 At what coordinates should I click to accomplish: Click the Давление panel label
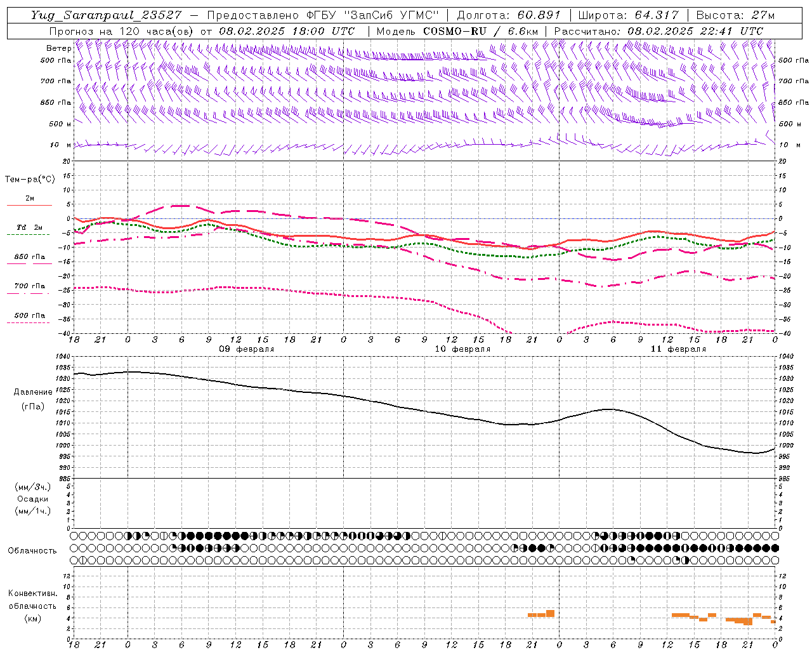click(33, 392)
